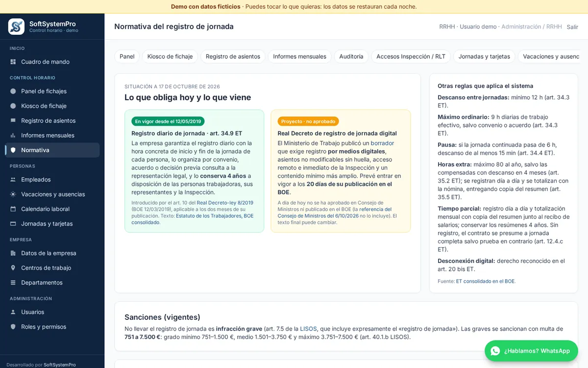Click the Jornadas y tarjetas card icon

pos(13,224)
